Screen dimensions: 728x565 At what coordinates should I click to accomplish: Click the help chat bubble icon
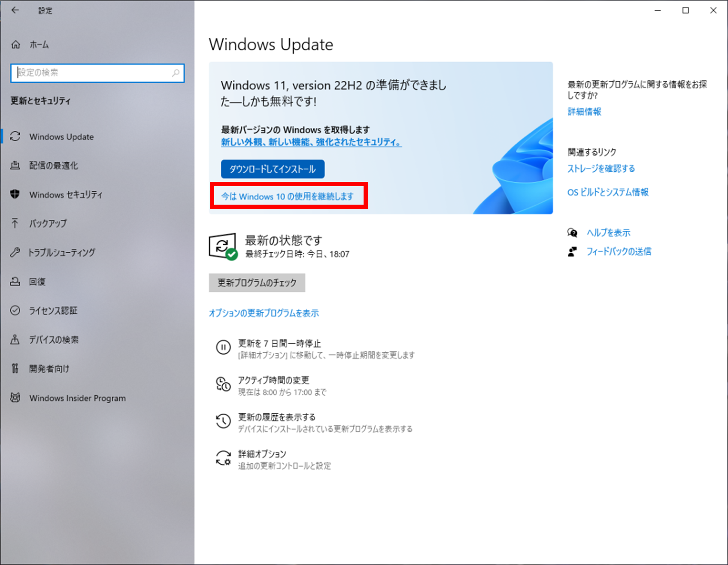click(572, 233)
